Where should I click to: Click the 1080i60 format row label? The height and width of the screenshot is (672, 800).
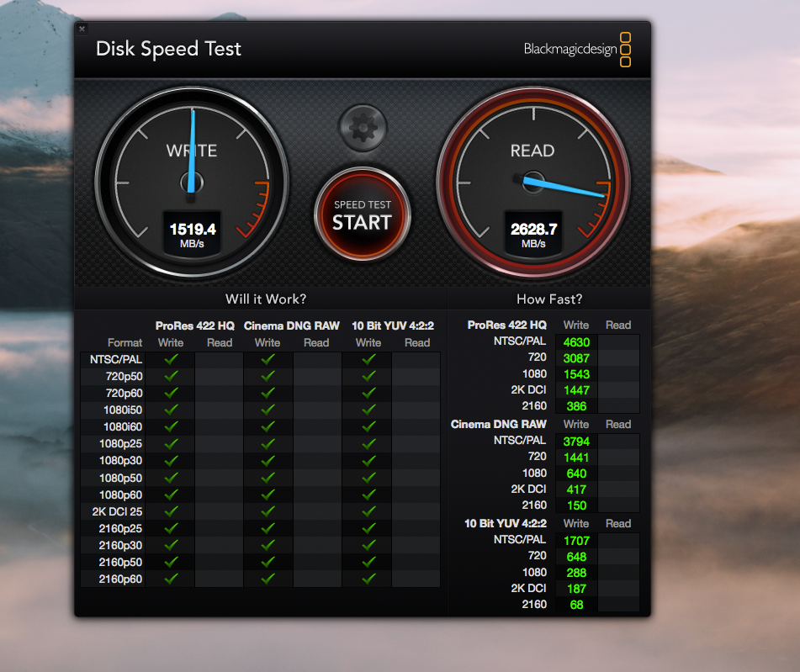(123, 427)
